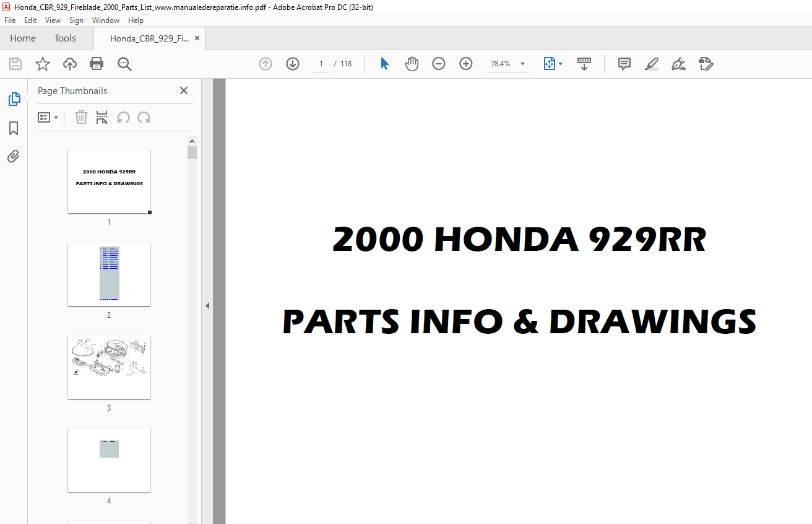Select the Highlight text tool
Screen dimensions: 812x524
click(652, 64)
